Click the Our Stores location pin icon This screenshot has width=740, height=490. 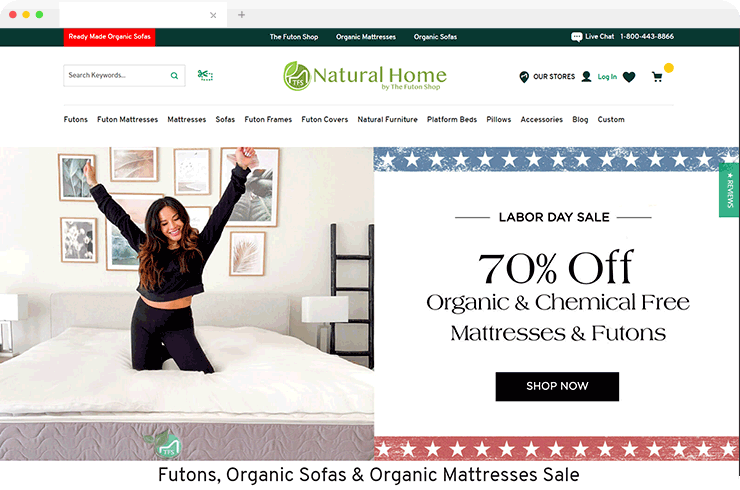tap(524, 76)
